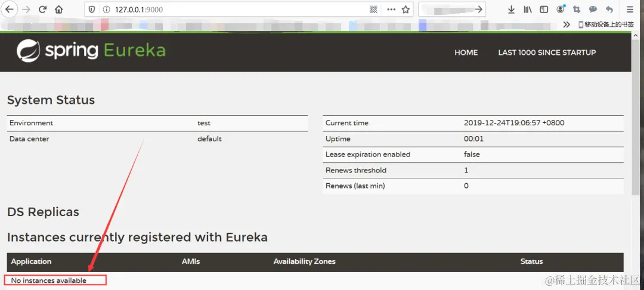The width and height of the screenshot is (644, 290).
Task: Open LAST 1000 SINCE STARTUP link
Action: [x=547, y=53]
